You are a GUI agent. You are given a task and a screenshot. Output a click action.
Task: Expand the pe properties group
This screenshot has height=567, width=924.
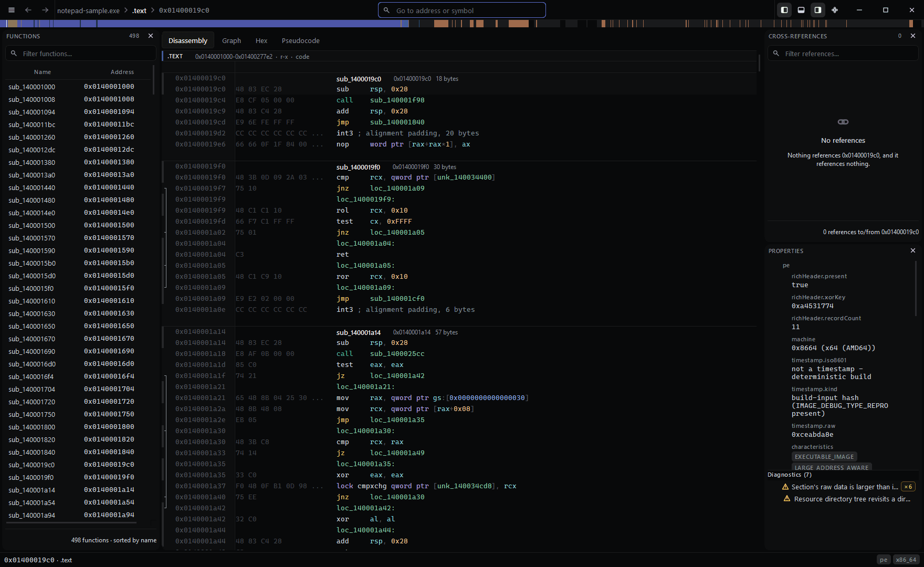click(786, 265)
